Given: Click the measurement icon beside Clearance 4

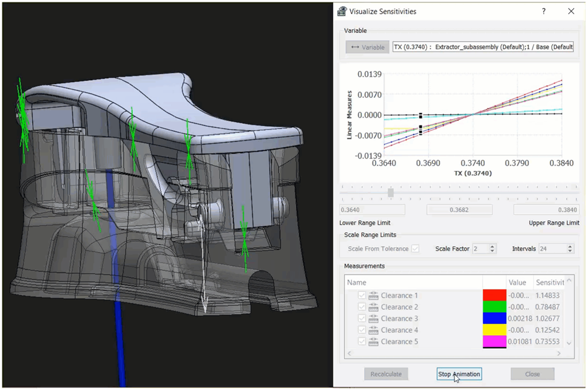Looking at the screenshot, I should (x=373, y=330).
